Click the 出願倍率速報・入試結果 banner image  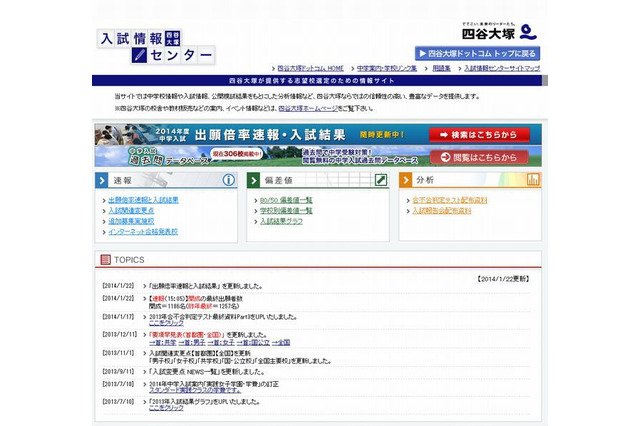[318, 135]
